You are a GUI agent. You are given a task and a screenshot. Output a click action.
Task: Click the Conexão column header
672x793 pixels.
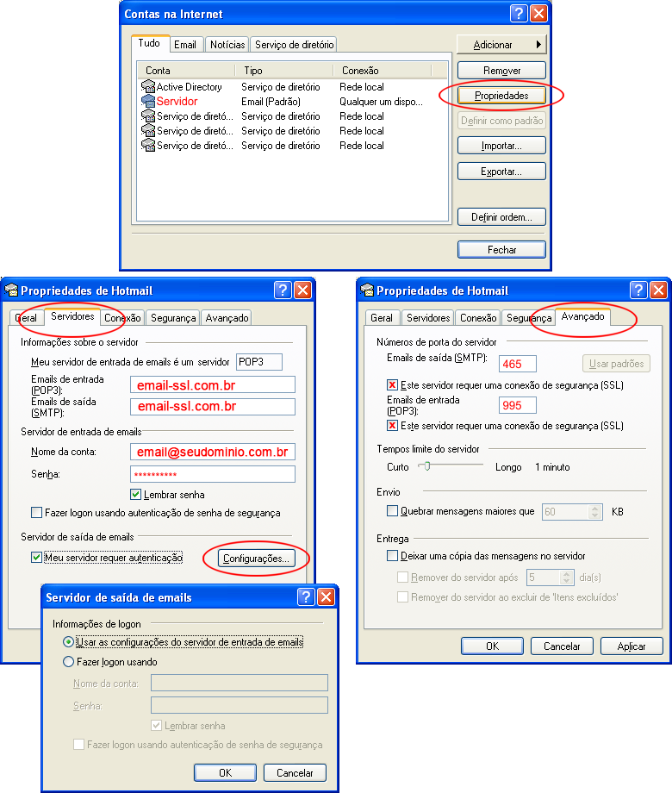pyautogui.click(x=383, y=71)
